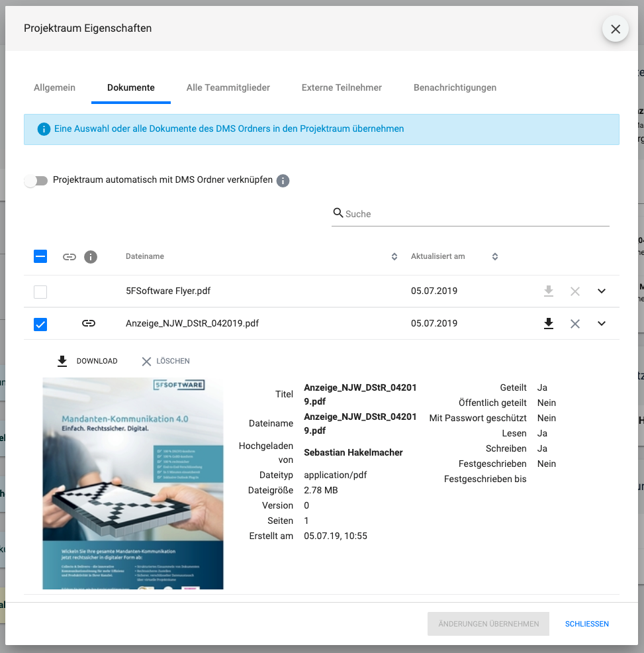Sort by Aktualisiert am column arrows
Viewport: 644px width, 653px height.
(x=495, y=256)
